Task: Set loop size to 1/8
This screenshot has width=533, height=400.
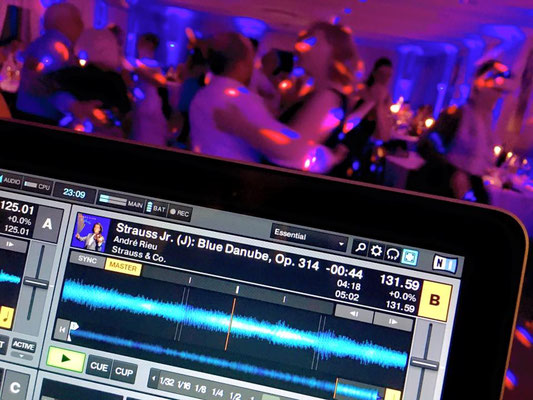Action: click(200, 388)
